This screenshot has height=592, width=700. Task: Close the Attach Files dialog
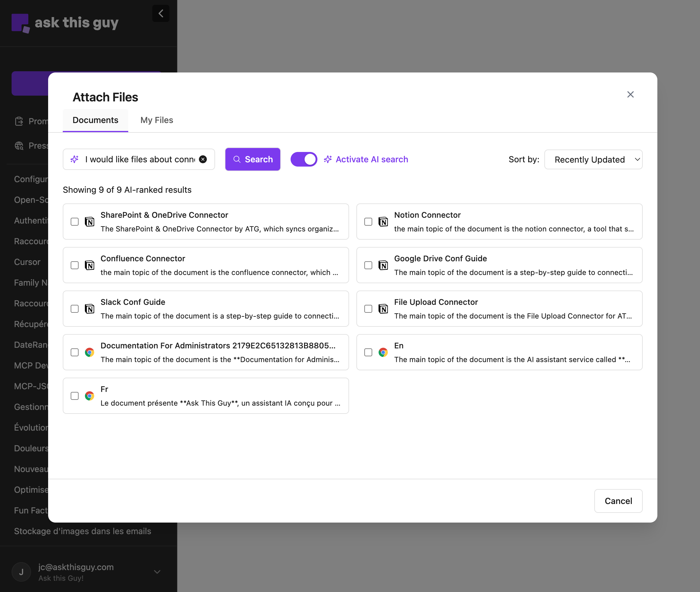point(630,95)
